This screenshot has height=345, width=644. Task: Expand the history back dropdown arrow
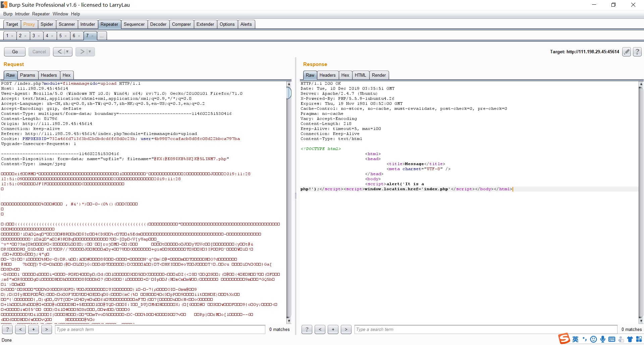point(67,52)
